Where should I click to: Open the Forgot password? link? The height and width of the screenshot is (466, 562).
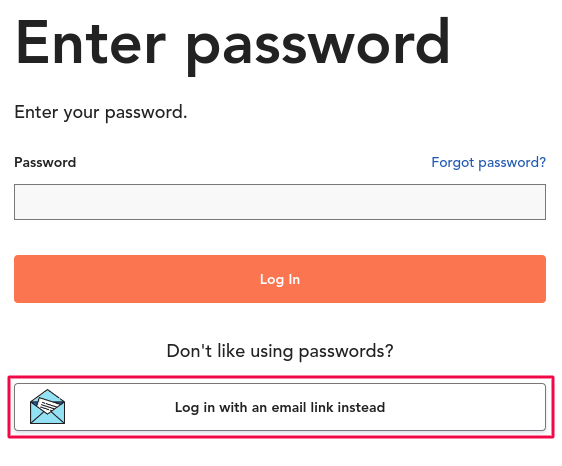(489, 163)
